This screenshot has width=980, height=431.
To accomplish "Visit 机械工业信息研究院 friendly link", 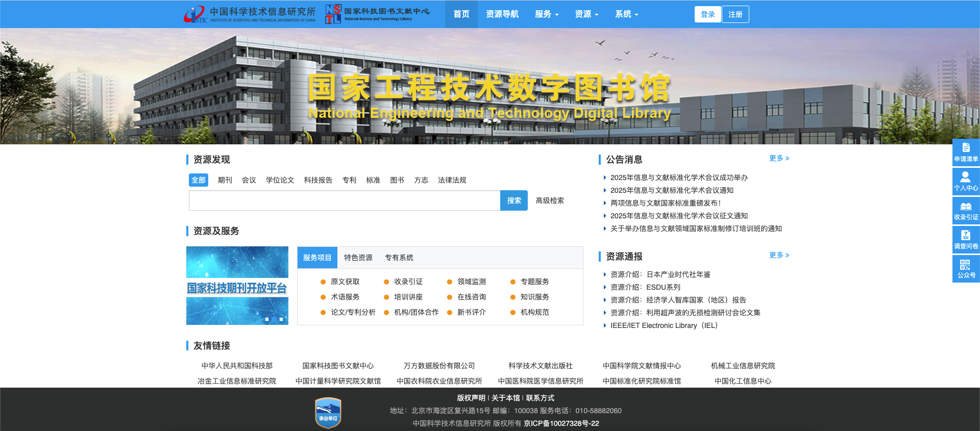I will pyautogui.click(x=743, y=366).
